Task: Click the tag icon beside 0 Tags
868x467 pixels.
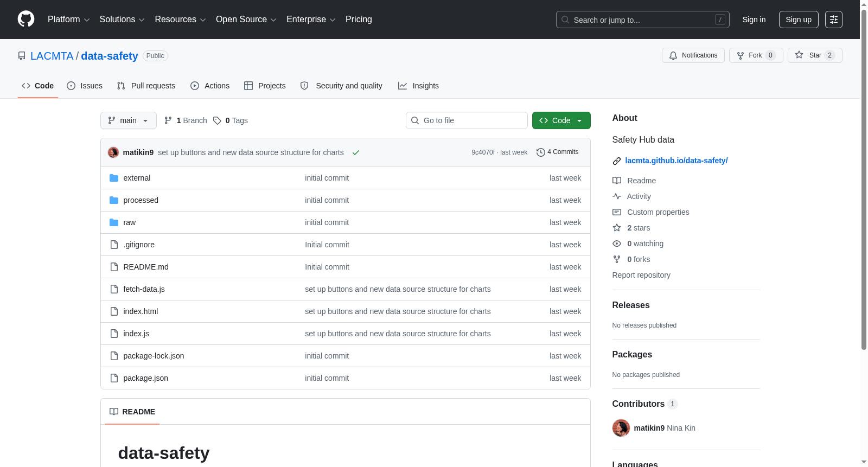Action: 217,120
